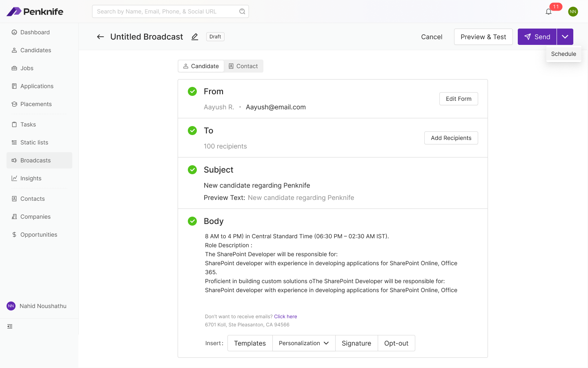
Task: Click the Candidates person icon in sidebar
Action: 14,50
